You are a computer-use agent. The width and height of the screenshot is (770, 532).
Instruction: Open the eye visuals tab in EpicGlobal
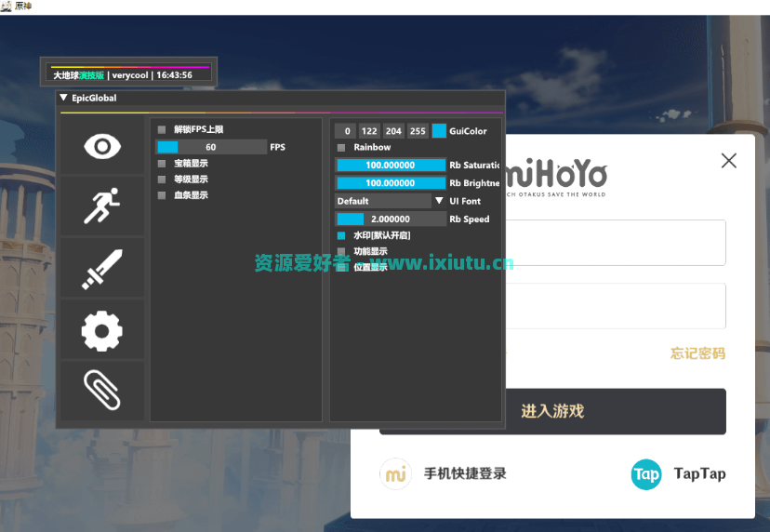102,146
